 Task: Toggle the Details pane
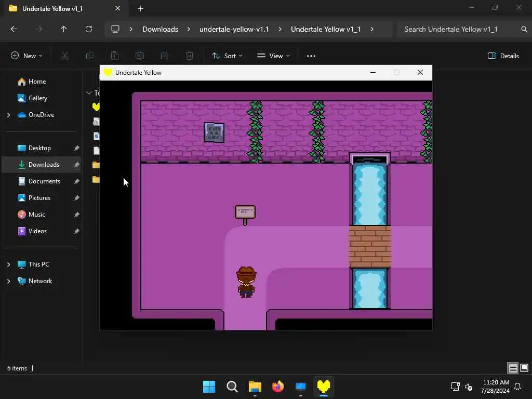click(503, 56)
